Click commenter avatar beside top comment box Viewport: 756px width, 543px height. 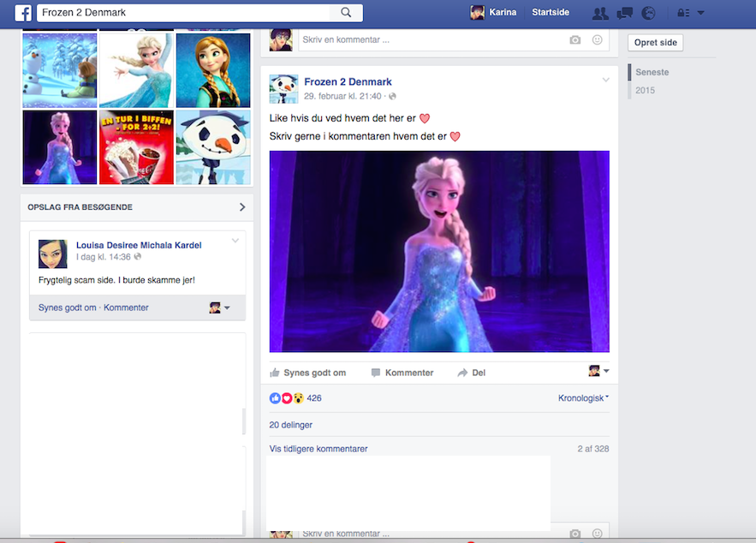pos(281,40)
